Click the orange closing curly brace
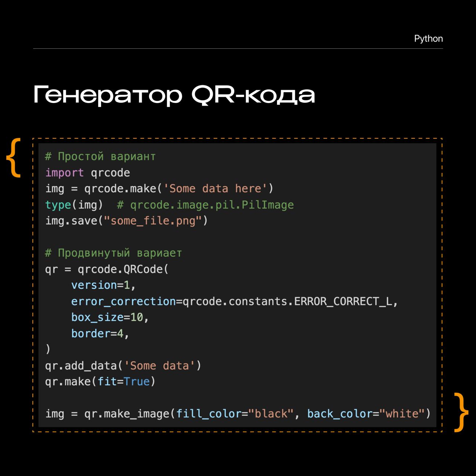 point(461,412)
